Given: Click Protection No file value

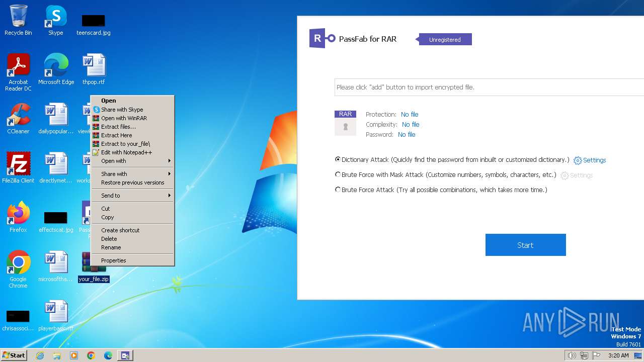Looking at the screenshot, I should click(x=410, y=114).
